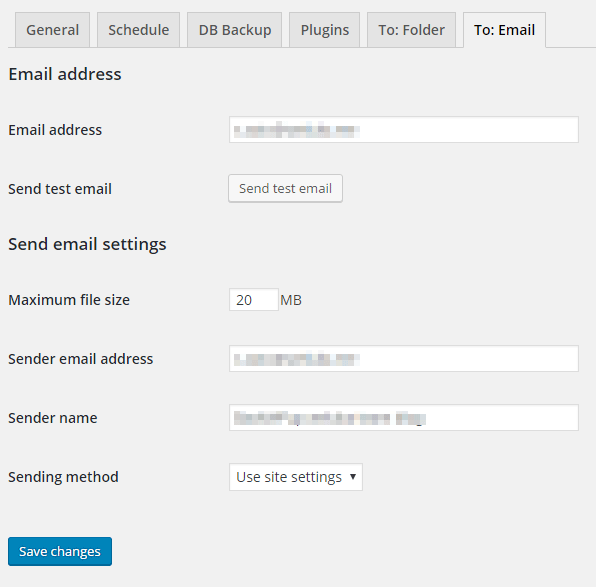
Task: Click the Sender email address label
Action: point(81,359)
